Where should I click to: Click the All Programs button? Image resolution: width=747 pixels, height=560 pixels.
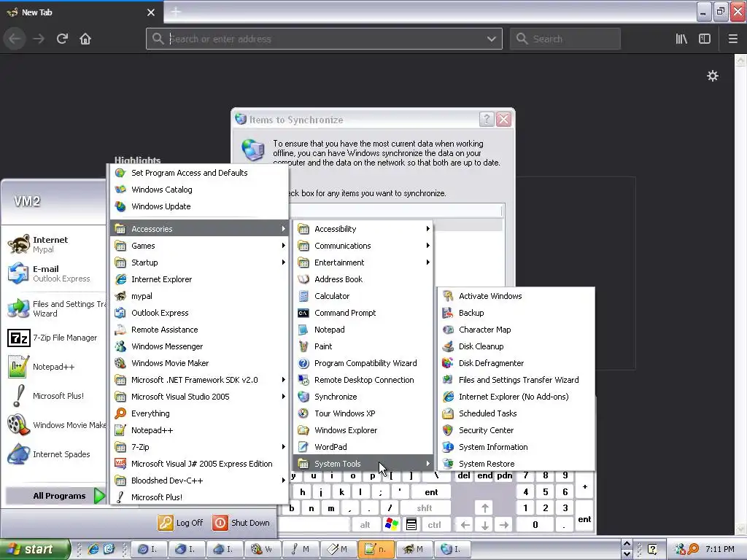[x=55, y=496]
